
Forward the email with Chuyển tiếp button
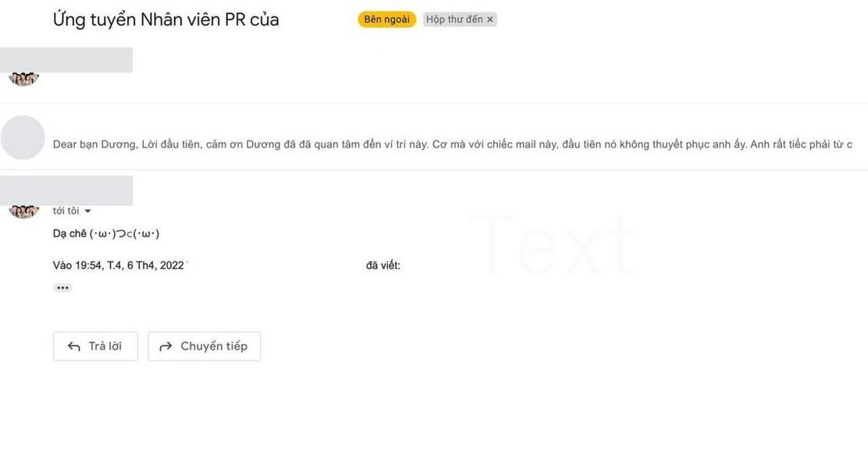[204, 345]
